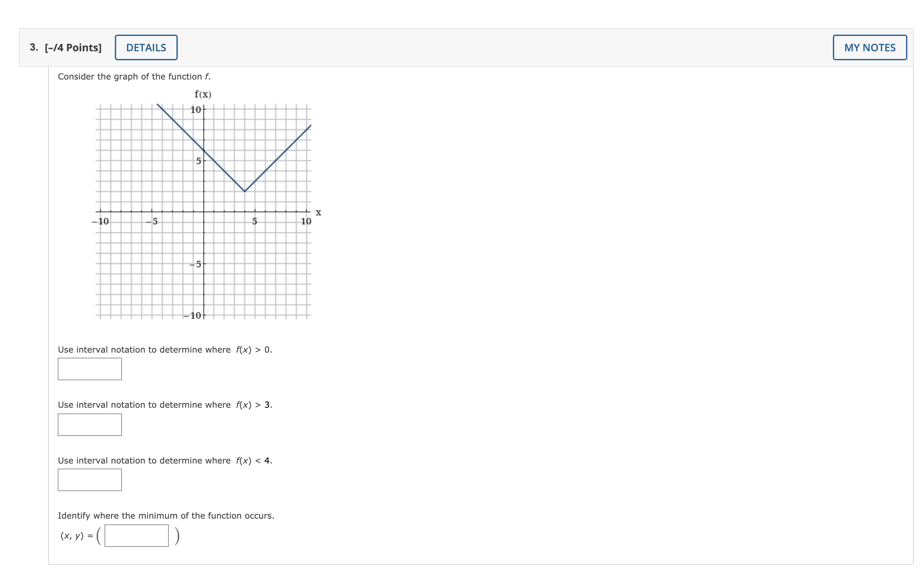Click the -5 marking on the y-axis
The height and width of the screenshot is (577, 924).
(x=195, y=264)
